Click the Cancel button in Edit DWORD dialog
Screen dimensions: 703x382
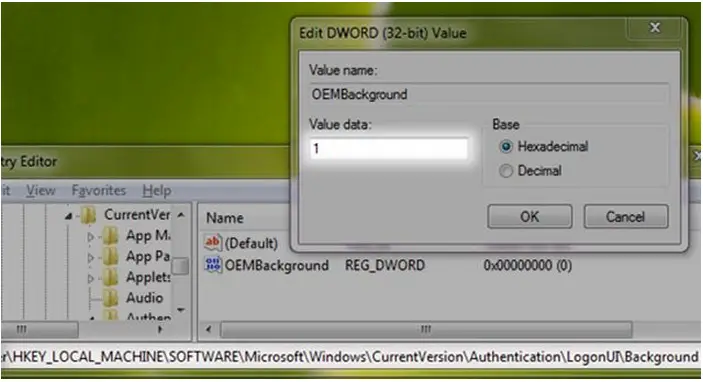(625, 217)
